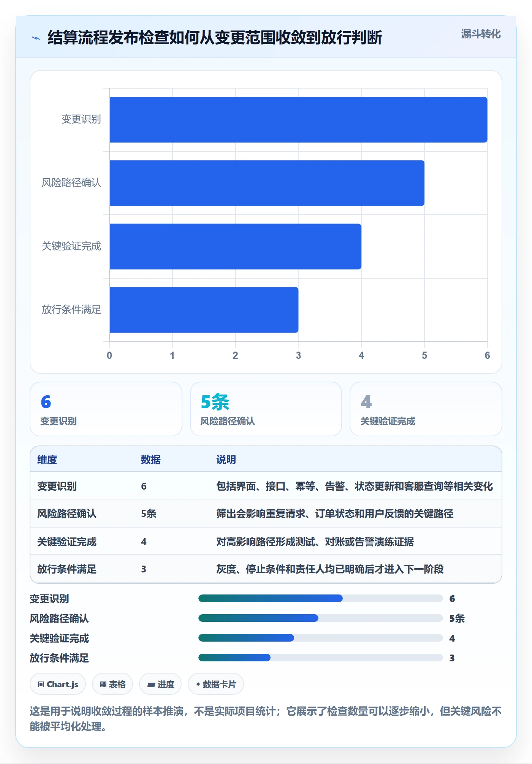The height and width of the screenshot is (764, 532).
Task: Click the 维度 table column header
Action: coord(47,460)
